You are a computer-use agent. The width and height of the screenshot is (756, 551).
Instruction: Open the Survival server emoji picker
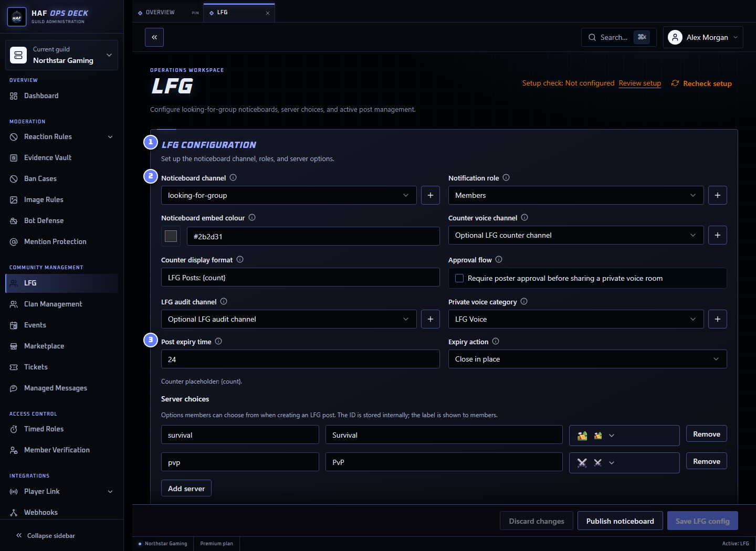(x=624, y=436)
